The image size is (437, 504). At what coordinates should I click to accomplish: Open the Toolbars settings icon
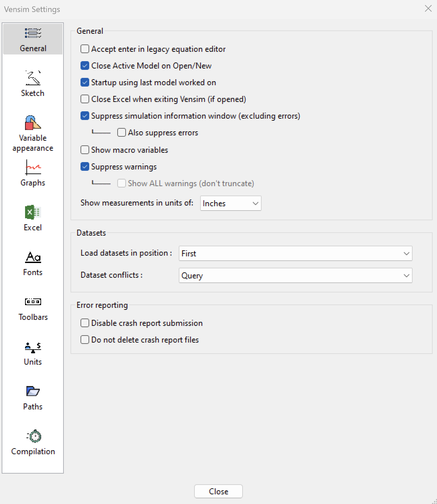tap(33, 302)
